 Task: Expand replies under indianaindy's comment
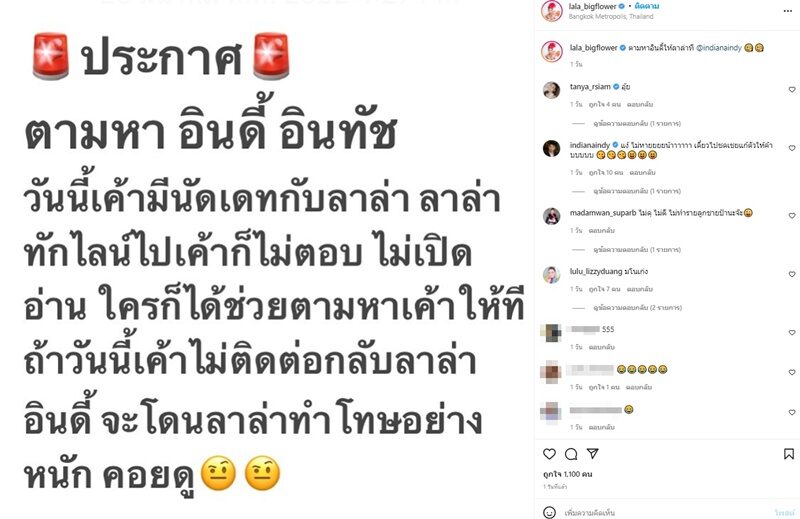pyautogui.click(x=637, y=191)
